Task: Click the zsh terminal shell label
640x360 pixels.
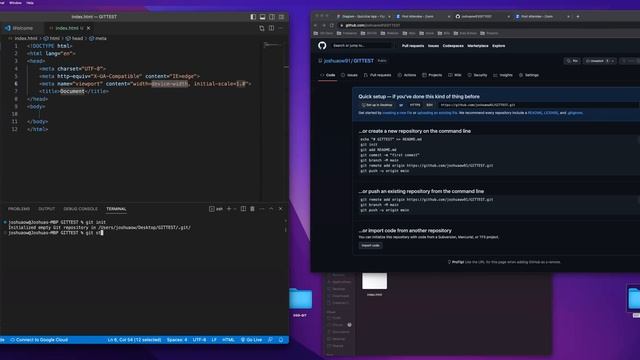Action: point(216,209)
